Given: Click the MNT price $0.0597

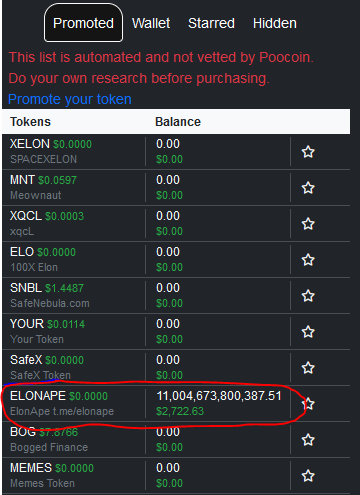Looking at the screenshot, I should (x=57, y=180).
